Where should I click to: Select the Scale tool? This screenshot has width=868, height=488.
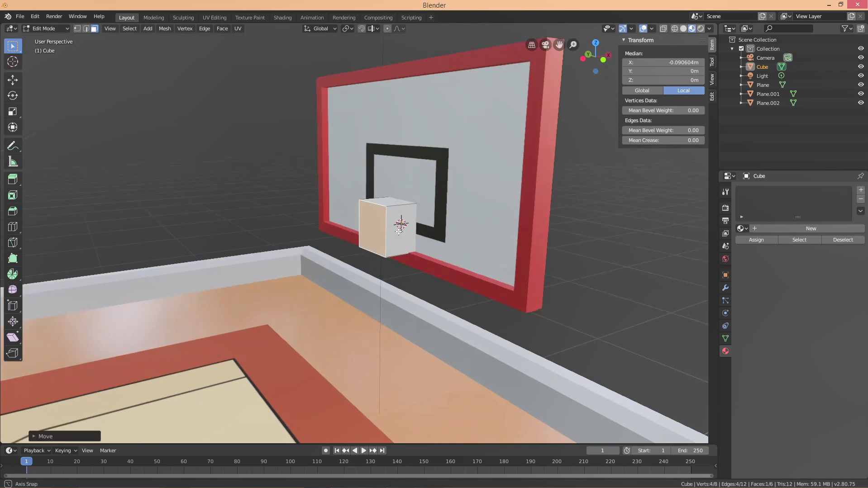pyautogui.click(x=13, y=112)
